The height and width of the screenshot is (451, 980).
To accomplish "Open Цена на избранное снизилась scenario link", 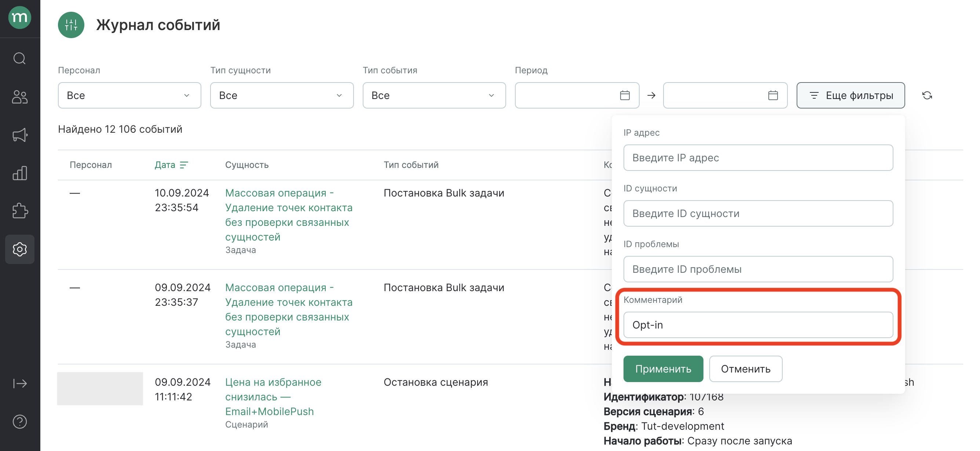I will [273, 397].
